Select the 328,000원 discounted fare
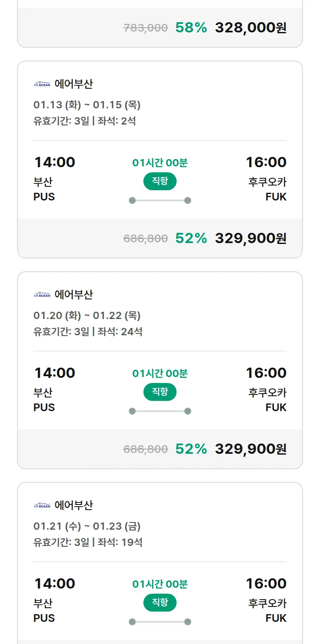 tap(250, 28)
